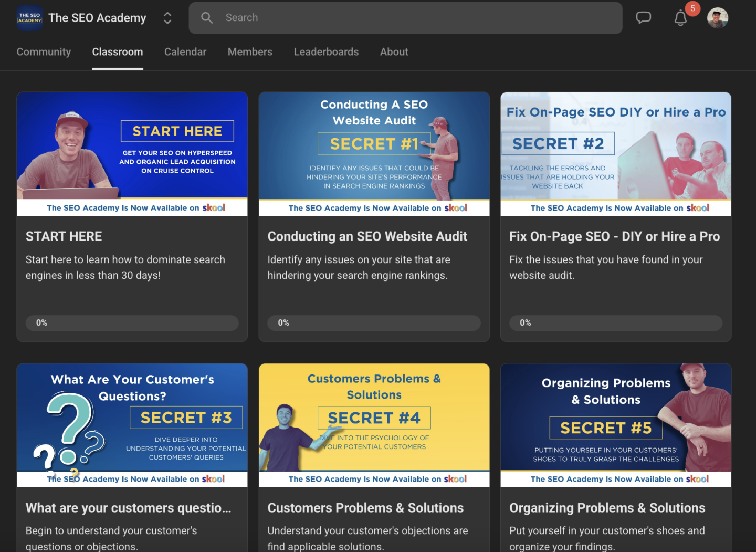Click 'Understand your customer's objections' text
The width and height of the screenshot is (756, 552).
coord(368,538)
